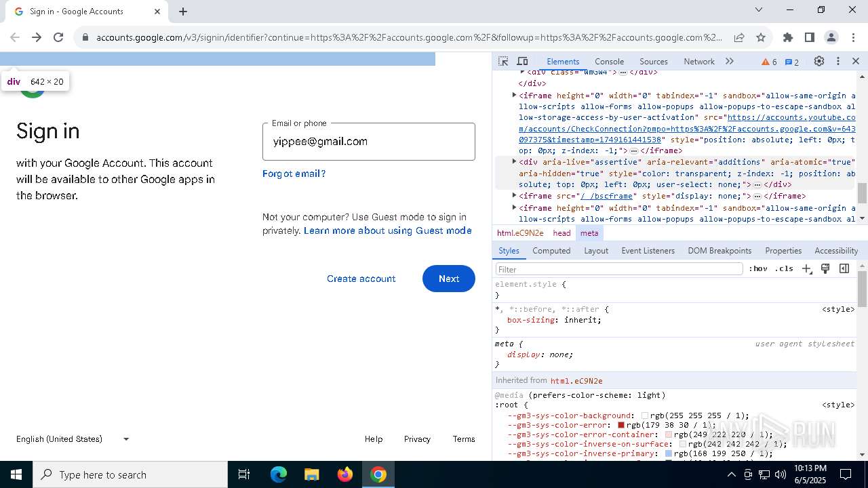Select html.eC9N2e breadcrumb
The height and width of the screenshot is (488, 868).
point(520,233)
